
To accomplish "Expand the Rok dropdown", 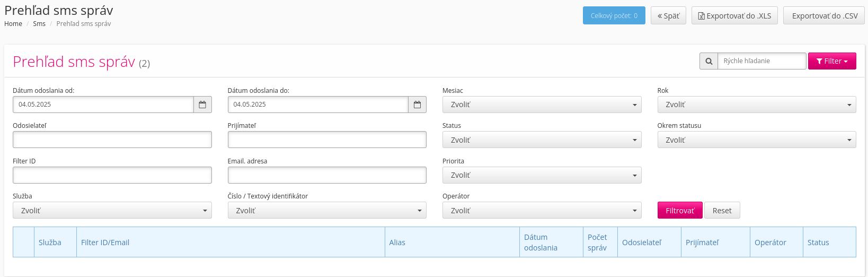I will pyautogui.click(x=756, y=105).
